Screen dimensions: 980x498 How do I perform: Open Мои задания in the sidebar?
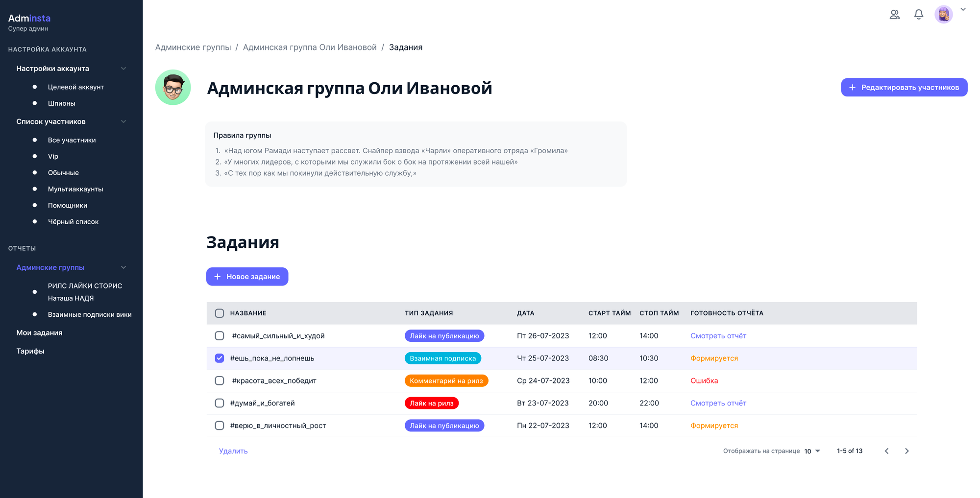pos(39,332)
